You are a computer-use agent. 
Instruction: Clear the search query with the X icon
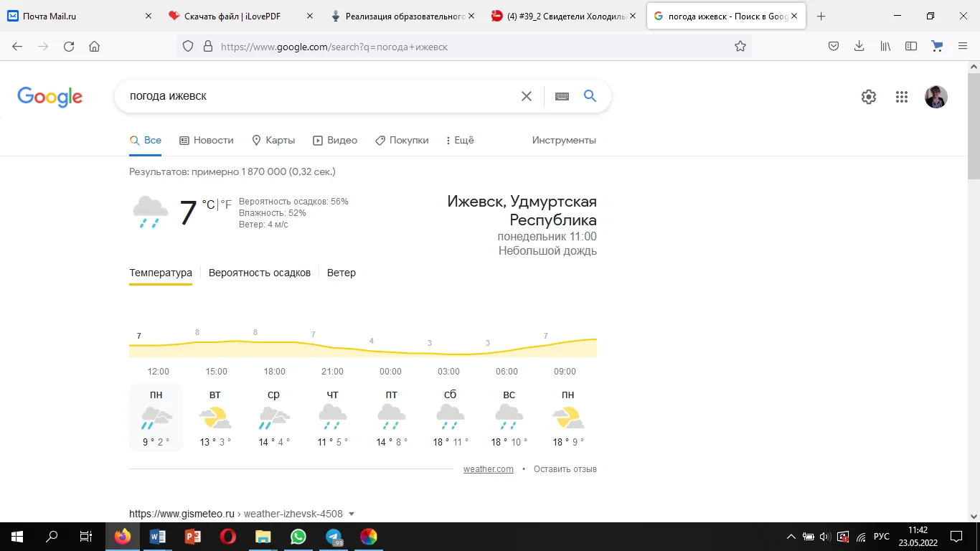click(526, 95)
